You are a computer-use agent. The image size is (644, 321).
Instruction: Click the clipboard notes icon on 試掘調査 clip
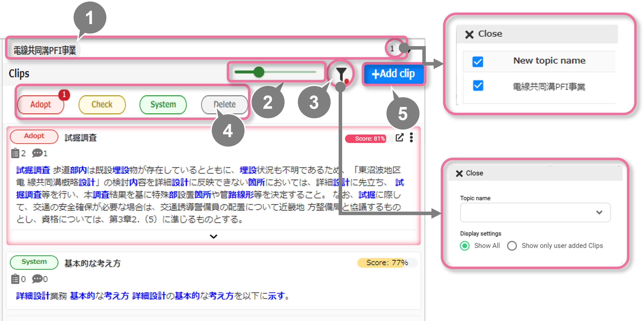[x=15, y=153]
